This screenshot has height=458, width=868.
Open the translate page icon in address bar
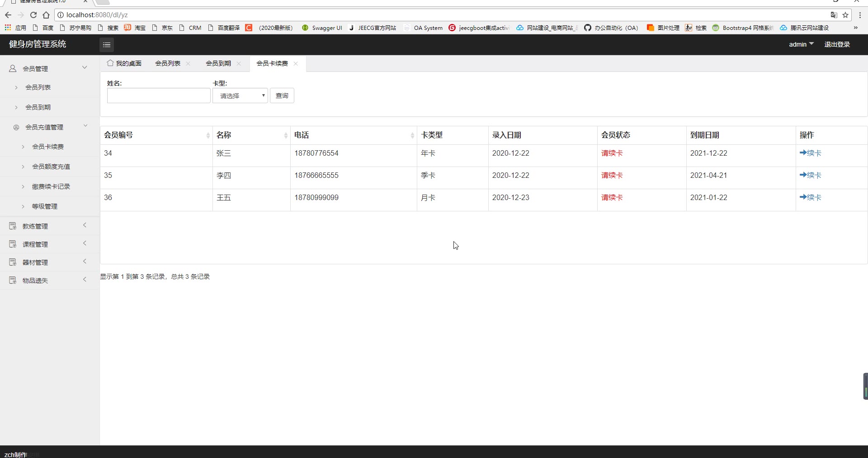pyautogui.click(x=834, y=15)
